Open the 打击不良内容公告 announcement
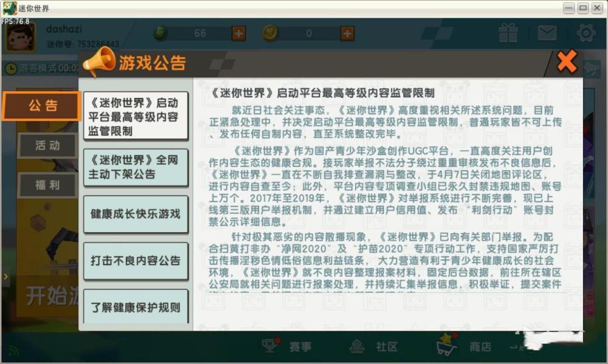Screen dimensions: 608x364 [x=136, y=261]
